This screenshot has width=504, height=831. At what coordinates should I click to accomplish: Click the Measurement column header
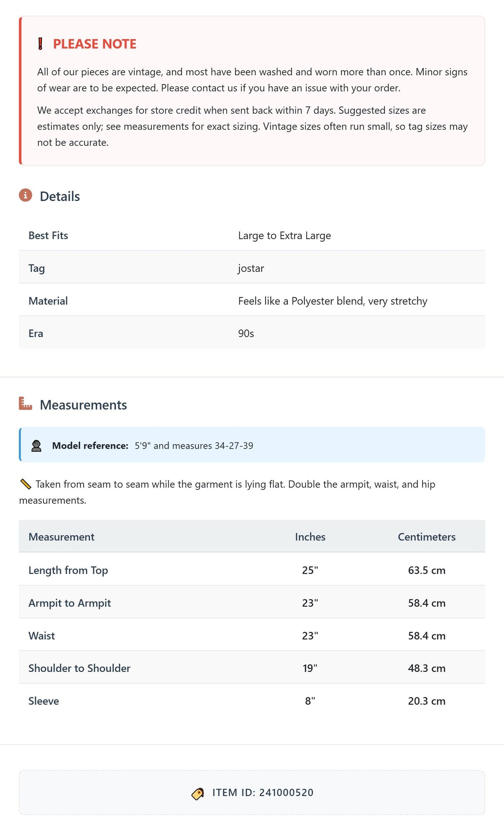pos(61,537)
